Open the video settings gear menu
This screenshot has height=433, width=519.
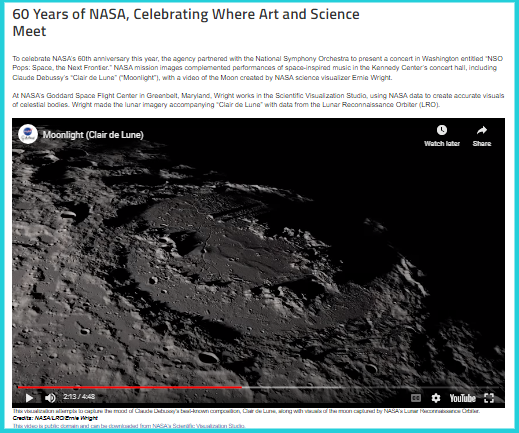(436, 398)
